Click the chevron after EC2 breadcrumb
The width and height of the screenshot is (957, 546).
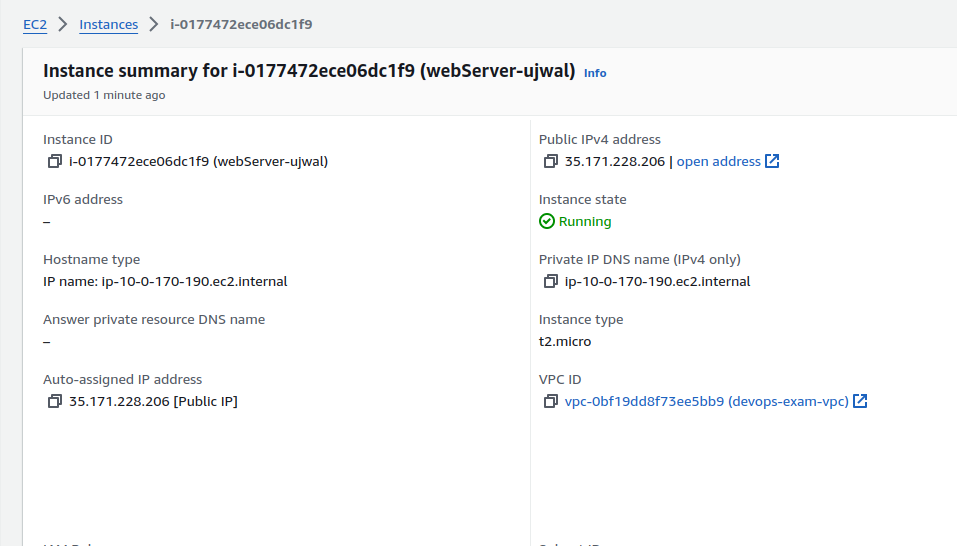click(x=63, y=24)
